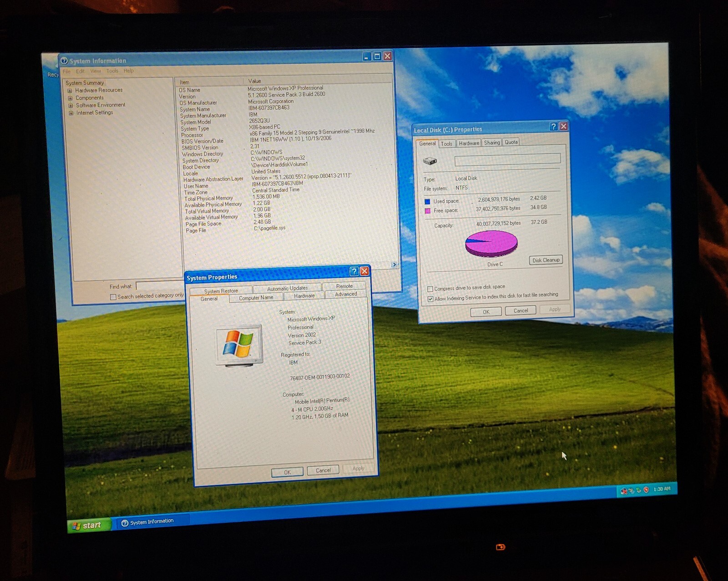
Task: Click the green Safely Remove Hardware tray icon
Action: (x=638, y=490)
